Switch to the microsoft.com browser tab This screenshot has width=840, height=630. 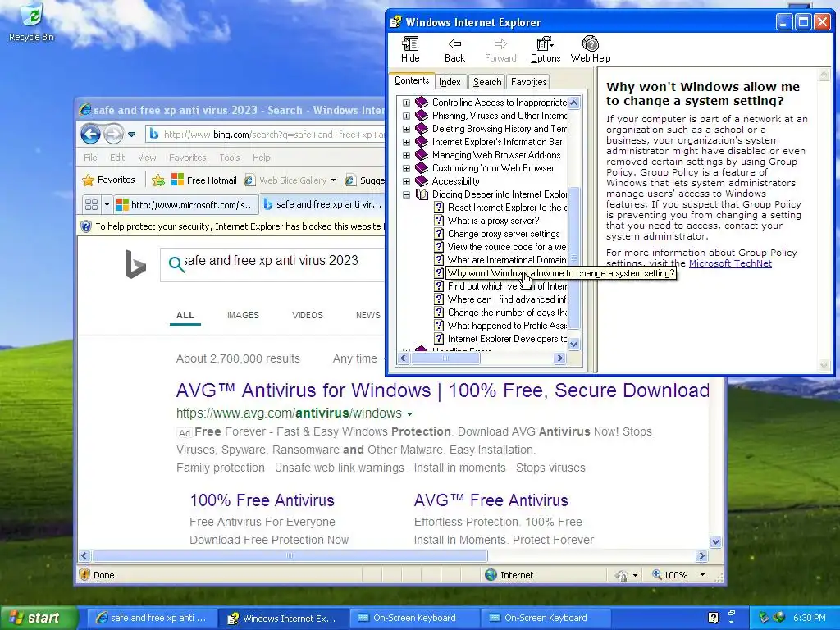(186, 204)
